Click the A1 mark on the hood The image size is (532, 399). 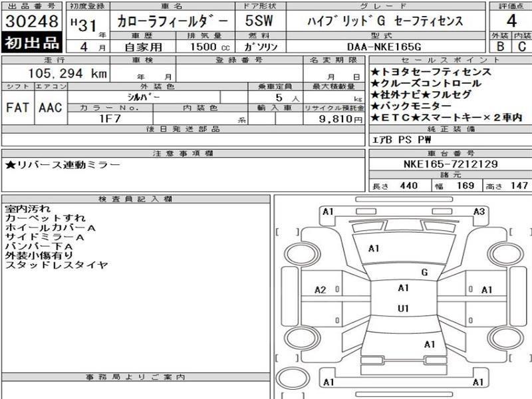click(x=374, y=249)
